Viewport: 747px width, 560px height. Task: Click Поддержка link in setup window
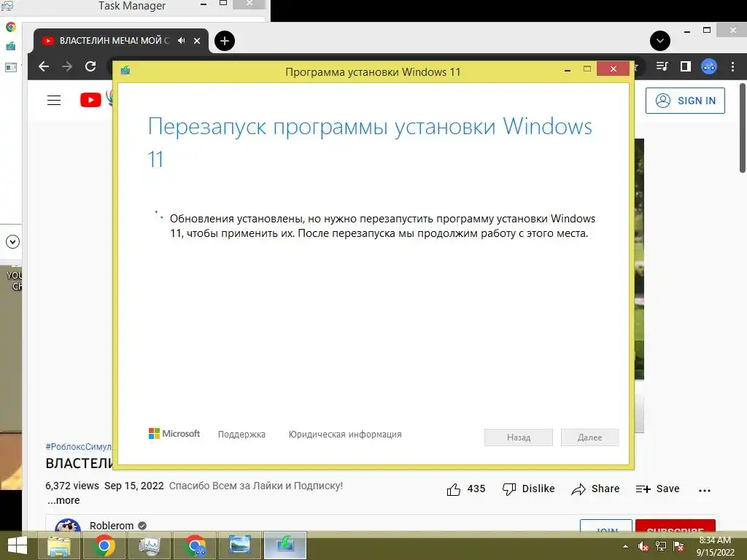click(241, 435)
